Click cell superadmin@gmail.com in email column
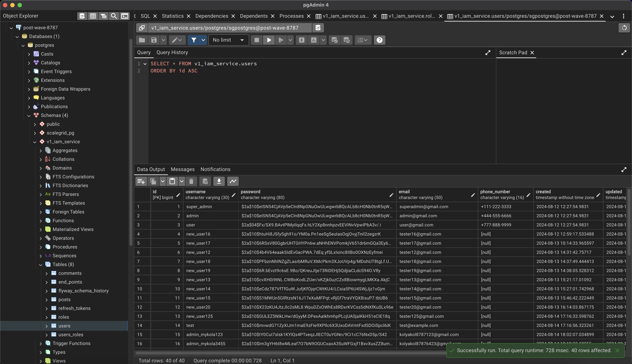632x364 pixels. tap(437, 207)
